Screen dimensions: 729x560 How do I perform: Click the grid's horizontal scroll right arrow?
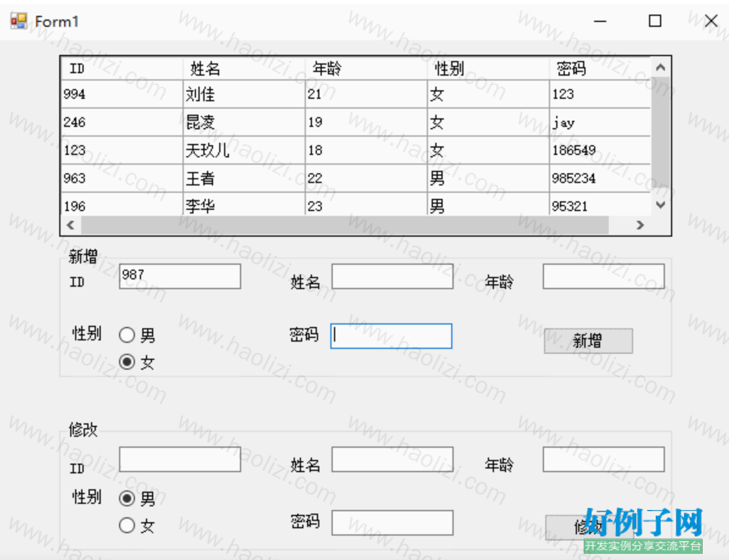coord(640,225)
